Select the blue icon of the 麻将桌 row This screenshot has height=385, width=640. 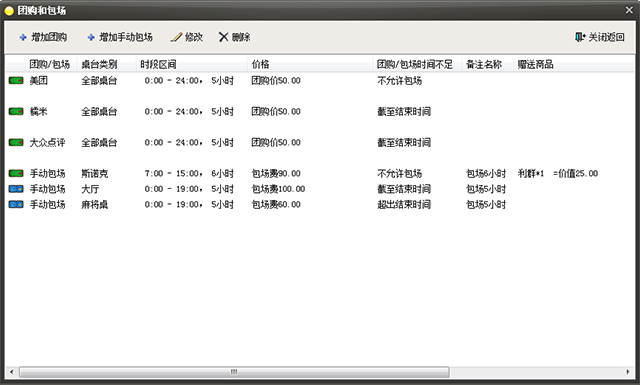point(16,205)
